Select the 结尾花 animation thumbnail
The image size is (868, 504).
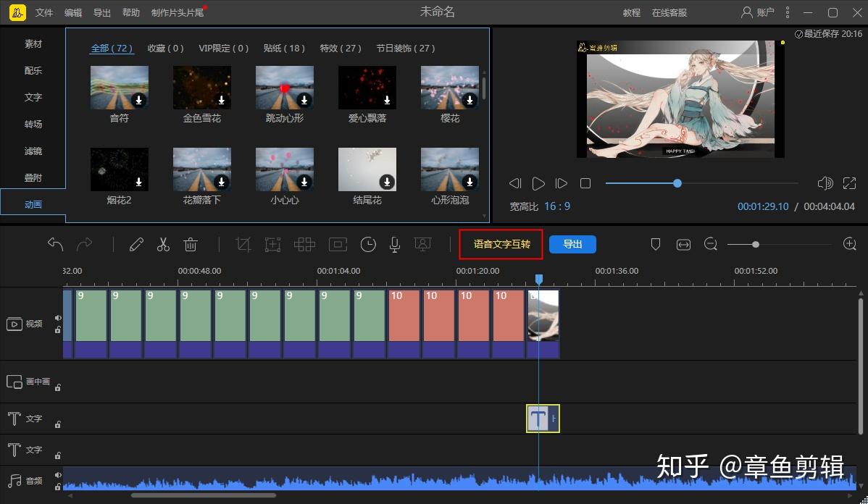(367, 169)
